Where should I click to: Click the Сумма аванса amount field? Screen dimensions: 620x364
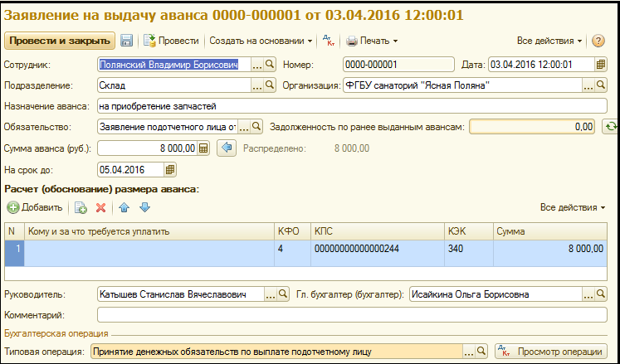pos(147,148)
